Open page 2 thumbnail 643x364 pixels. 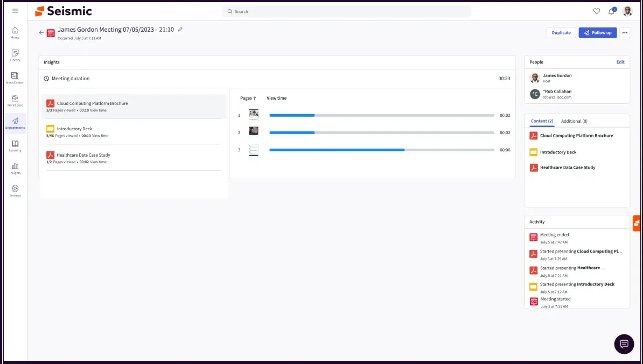[x=254, y=132]
